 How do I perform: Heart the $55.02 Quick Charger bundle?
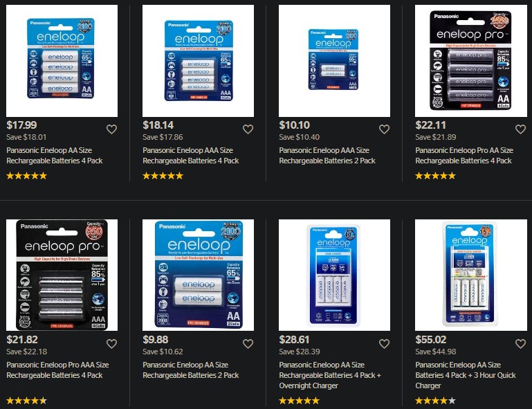coord(520,344)
